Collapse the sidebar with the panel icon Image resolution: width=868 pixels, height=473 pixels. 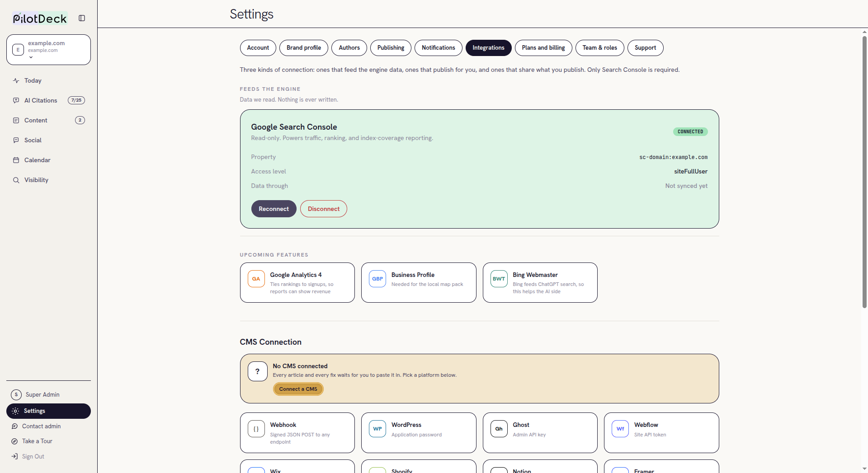(x=82, y=18)
